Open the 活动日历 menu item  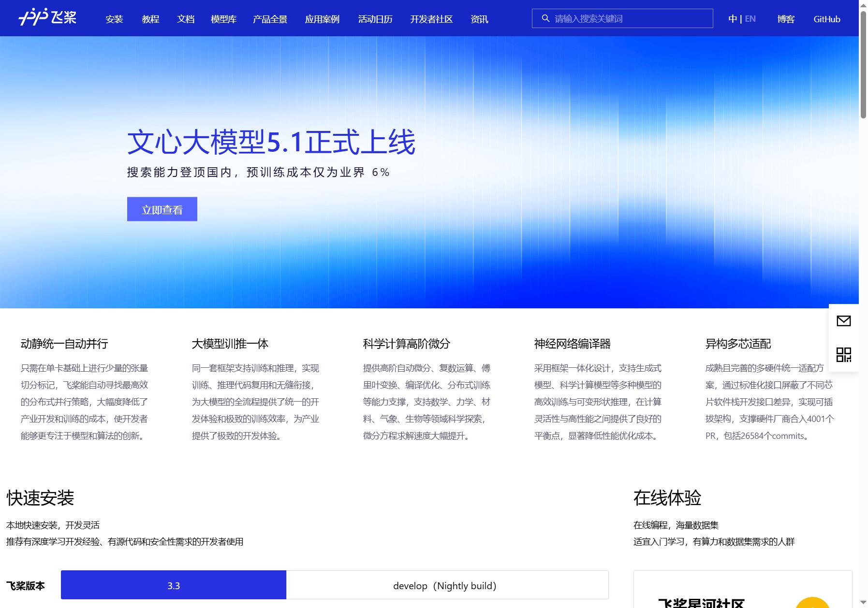[375, 19]
